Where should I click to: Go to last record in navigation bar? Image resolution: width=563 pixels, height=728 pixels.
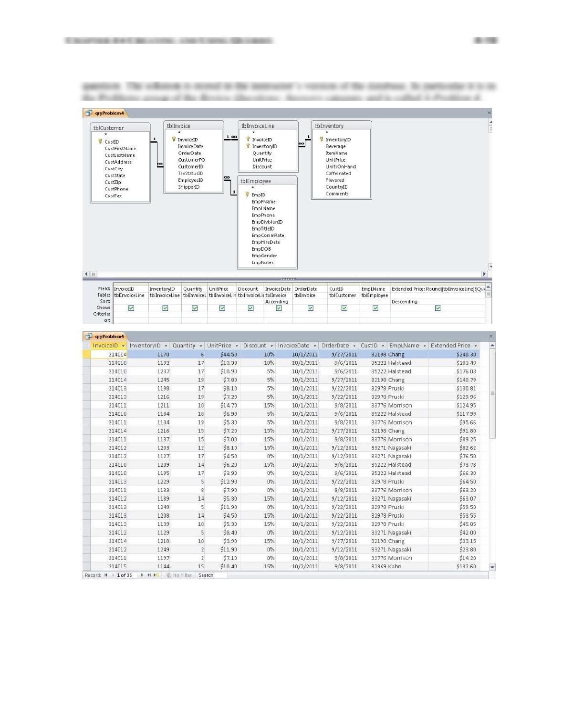[x=148, y=575]
